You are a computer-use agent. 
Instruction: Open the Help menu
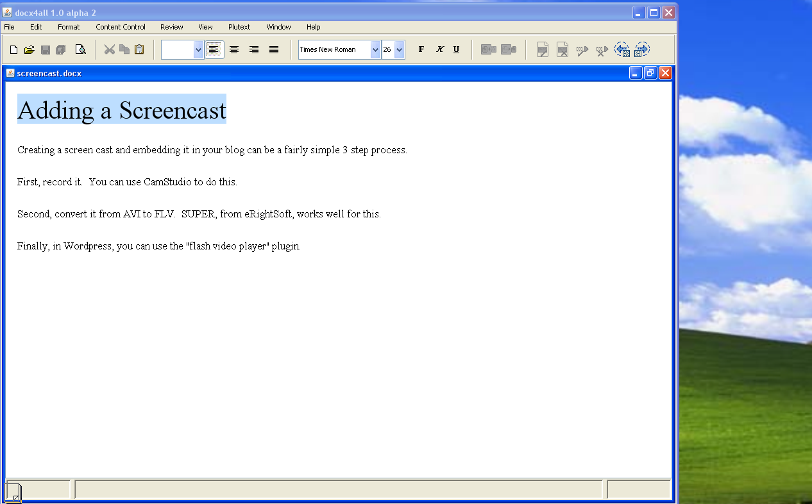pyautogui.click(x=313, y=27)
